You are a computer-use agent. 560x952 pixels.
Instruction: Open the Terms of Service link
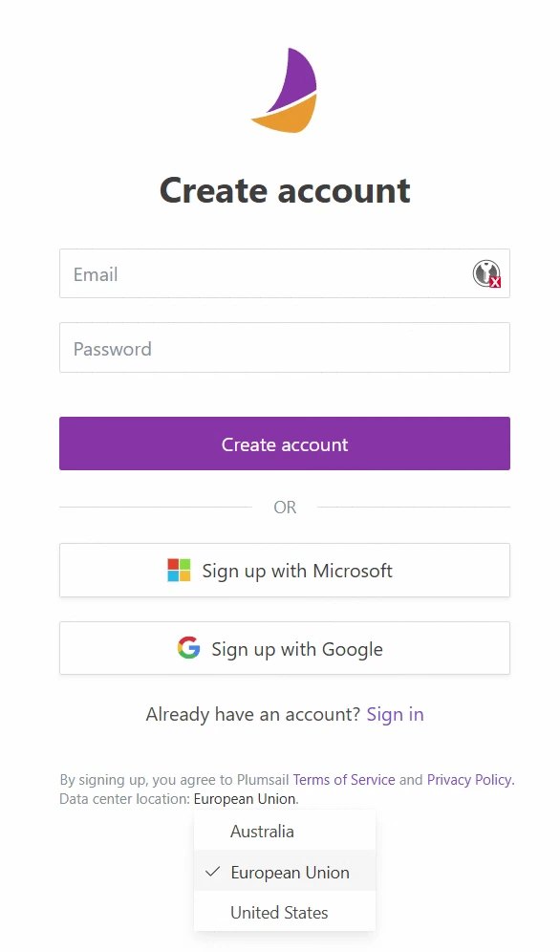pos(344,780)
